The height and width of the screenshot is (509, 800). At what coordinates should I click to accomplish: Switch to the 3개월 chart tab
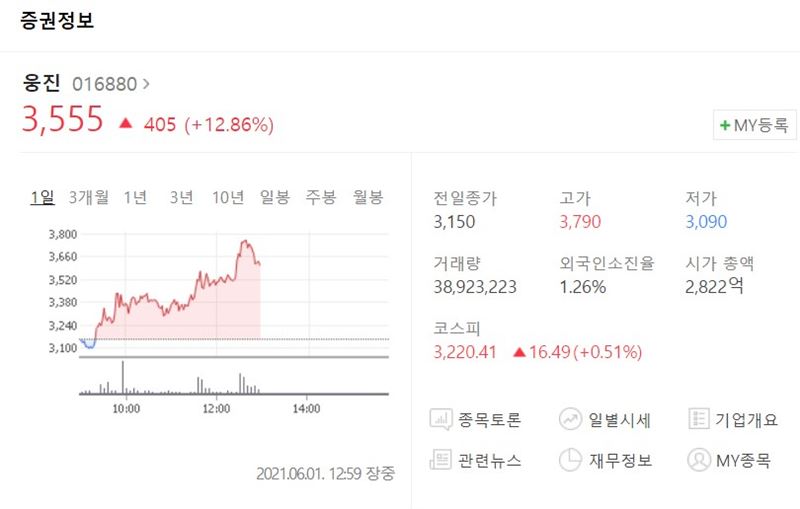click(90, 197)
